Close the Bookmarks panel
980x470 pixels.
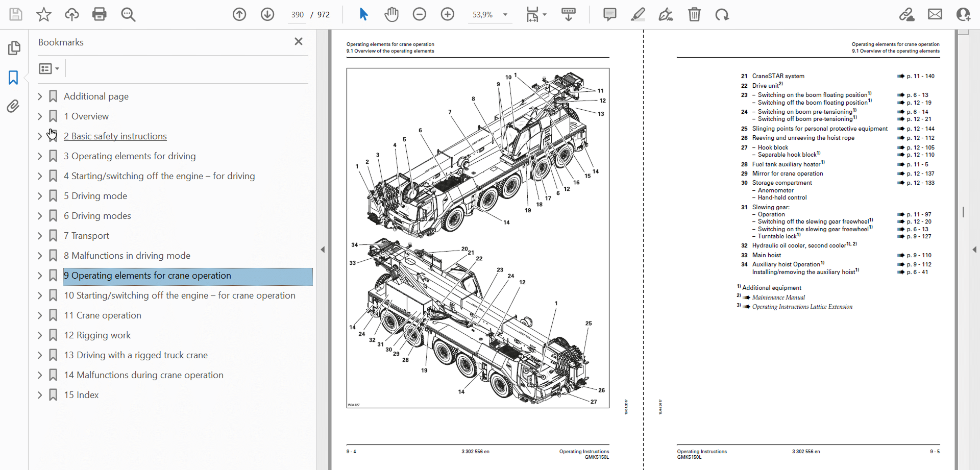click(x=299, y=41)
